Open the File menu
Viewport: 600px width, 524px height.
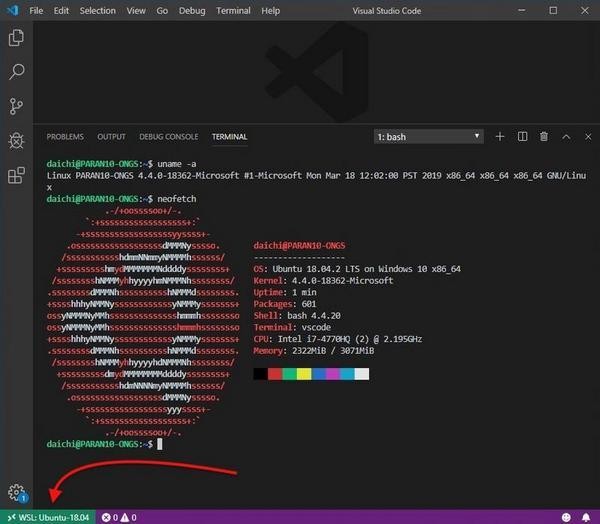(x=36, y=11)
